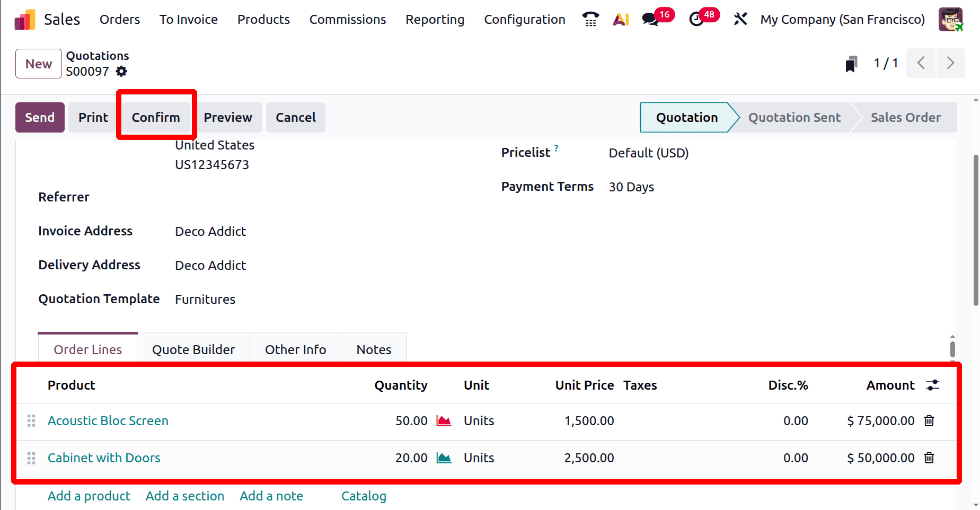Open the AI assistant icon
Viewport: 980px width, 510px height.
[621, 20]
